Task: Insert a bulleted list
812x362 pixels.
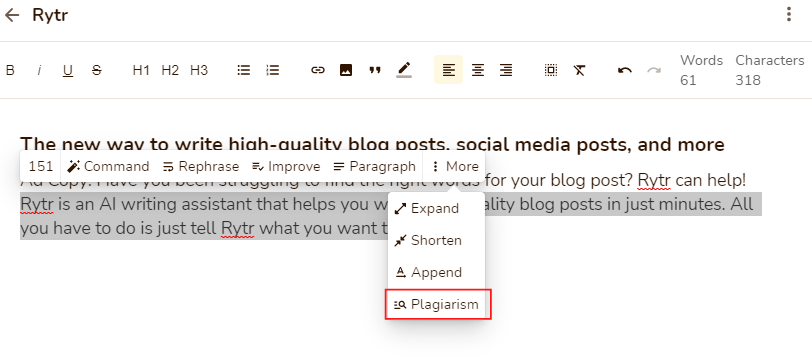Action: tap(244, 70)
